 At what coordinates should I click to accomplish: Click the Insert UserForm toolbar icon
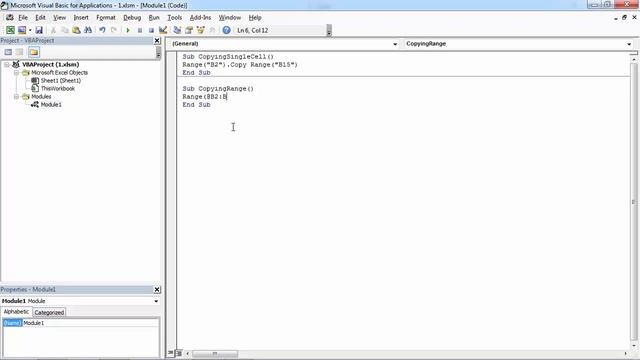click(x=22, y=30)
